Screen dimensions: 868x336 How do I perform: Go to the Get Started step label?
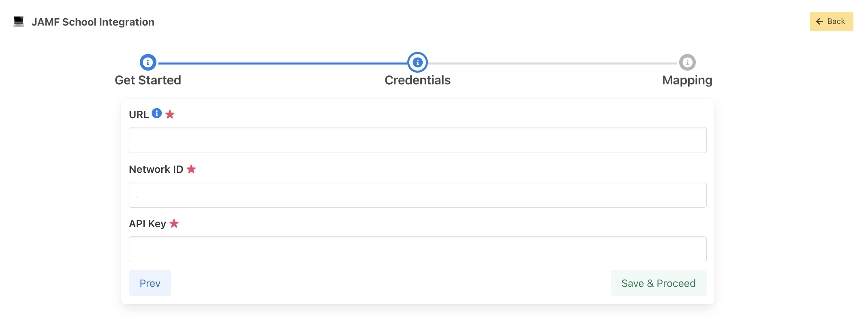point(148,80)
